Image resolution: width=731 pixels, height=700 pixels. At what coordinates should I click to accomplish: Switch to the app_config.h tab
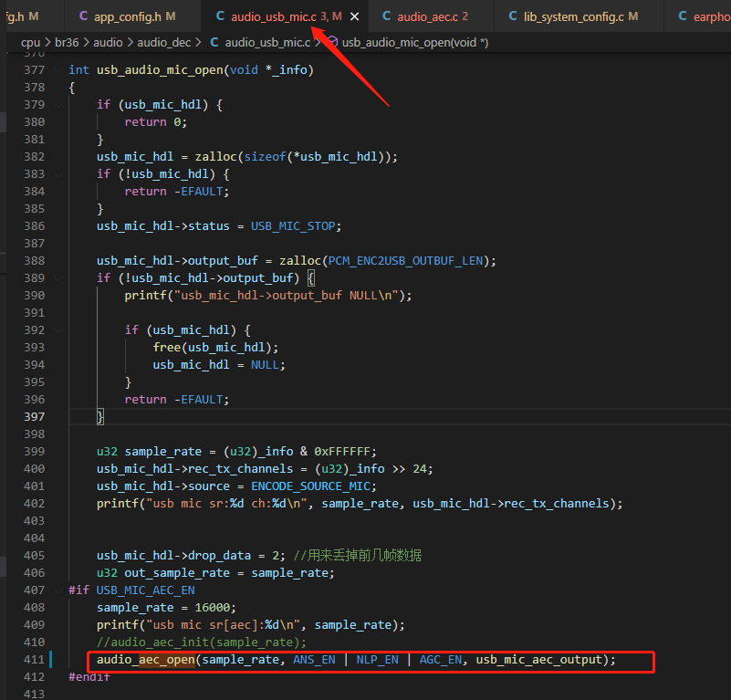coord(127,16)
